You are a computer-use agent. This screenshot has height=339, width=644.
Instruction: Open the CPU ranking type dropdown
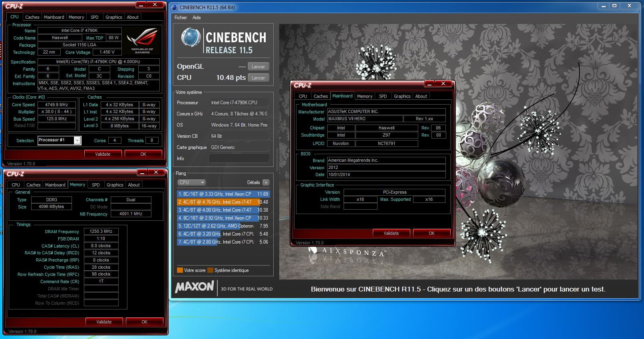191,182
